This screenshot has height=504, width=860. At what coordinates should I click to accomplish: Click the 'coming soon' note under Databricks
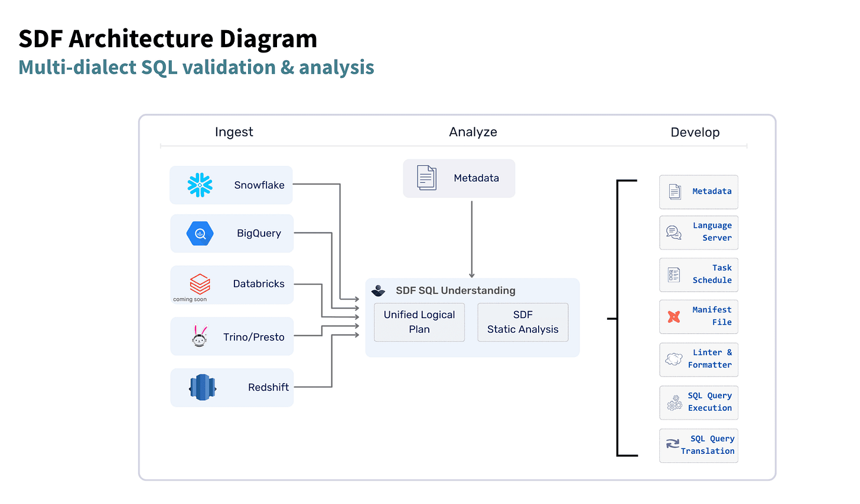pos(190,299)
